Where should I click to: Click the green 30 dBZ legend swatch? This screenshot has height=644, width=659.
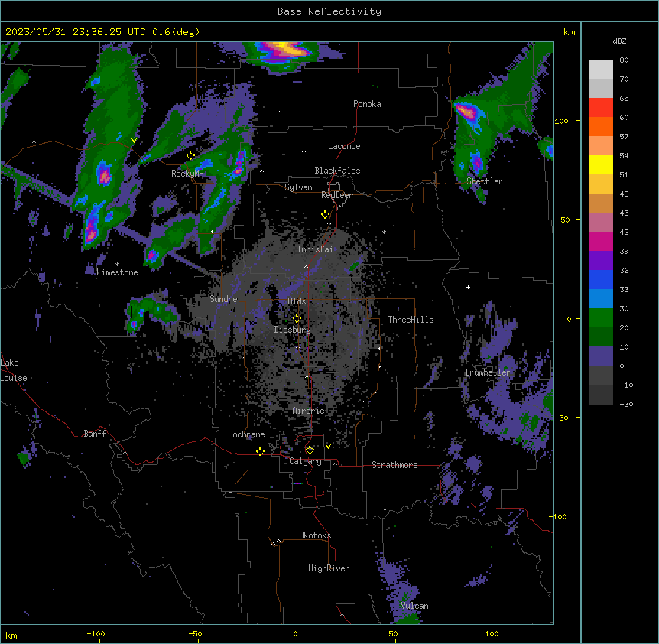(x=601, y=318)
